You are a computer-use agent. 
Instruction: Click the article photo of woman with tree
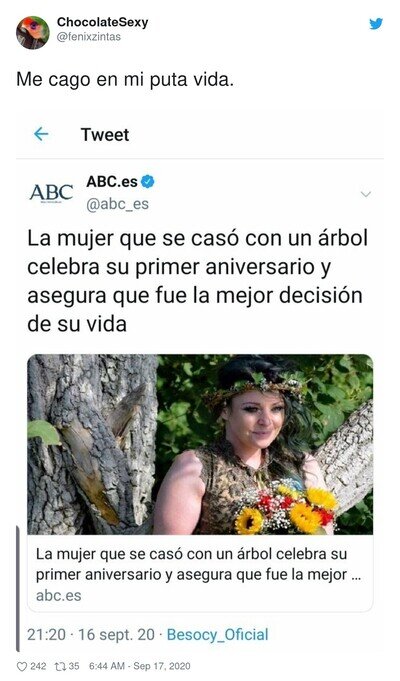(x=200, y=444)
